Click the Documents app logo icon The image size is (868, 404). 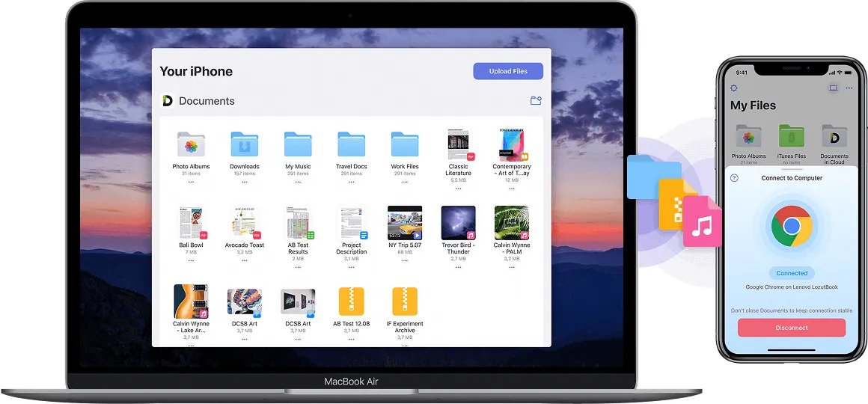(x=167, y=101)
